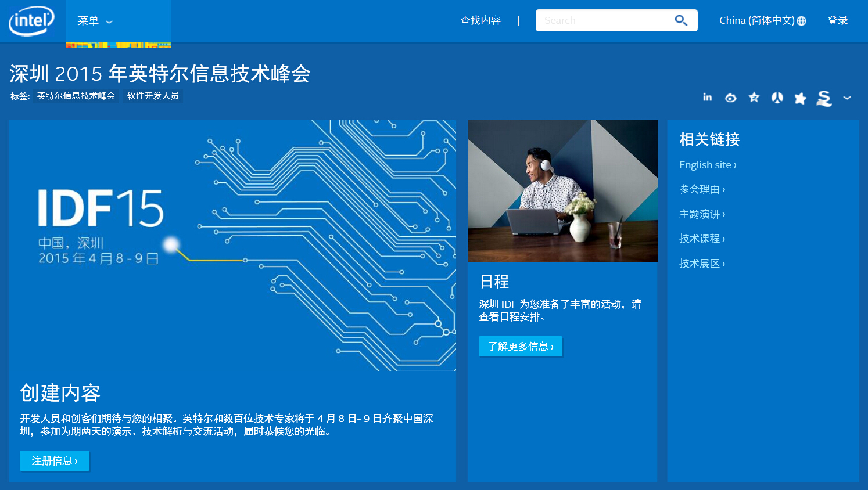Open the 技术课程 link

pos(702,239)
